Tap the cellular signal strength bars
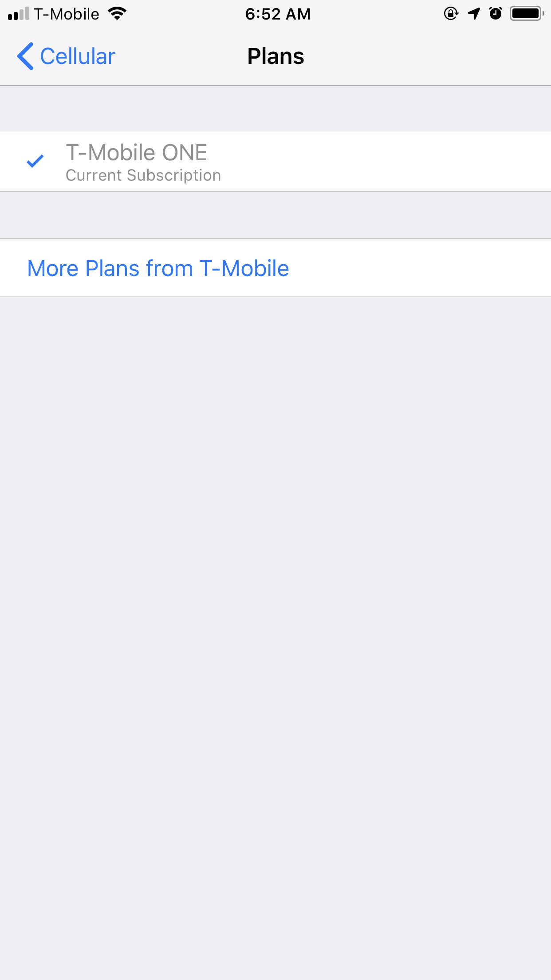Screen dimensions: 551x980 [x=19, y=14]
